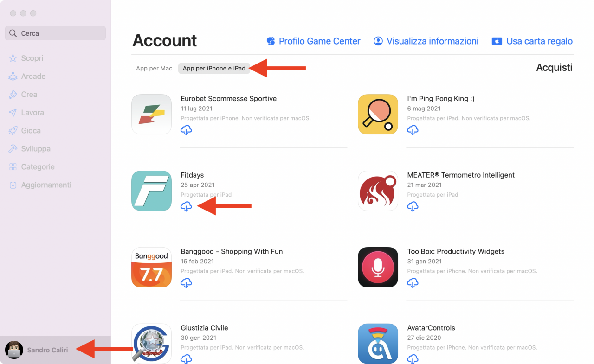Image resolution: width=594 pixels, height=364 pixels.
Task: Tap MEATER Termometro cloud download icon
Action: click(413, 206)
